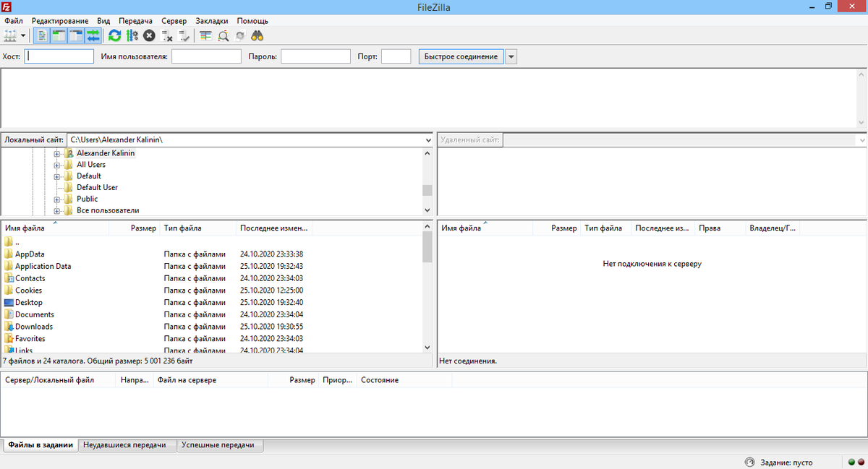
Task: Toggle the message log display
Action: tap(42, 35)
